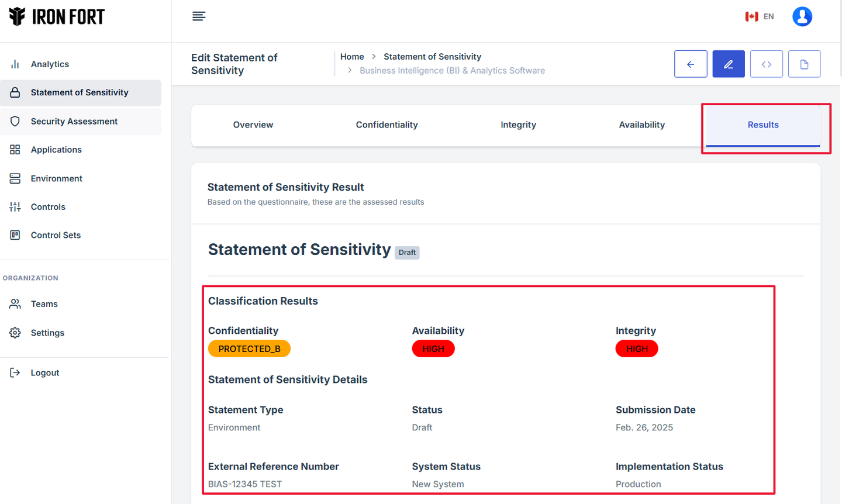
Task: Click the back arrow button
Action: click(x=691, y=64)
